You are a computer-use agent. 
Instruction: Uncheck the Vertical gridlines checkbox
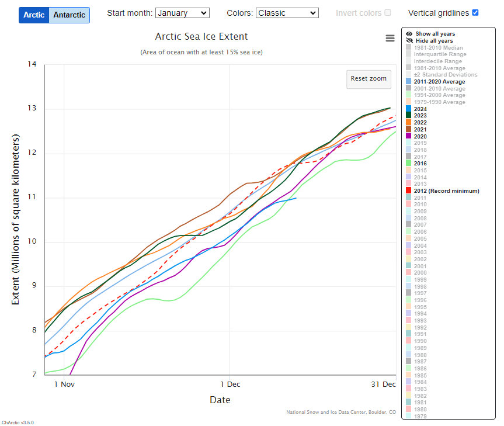click(x=475, y=13)
